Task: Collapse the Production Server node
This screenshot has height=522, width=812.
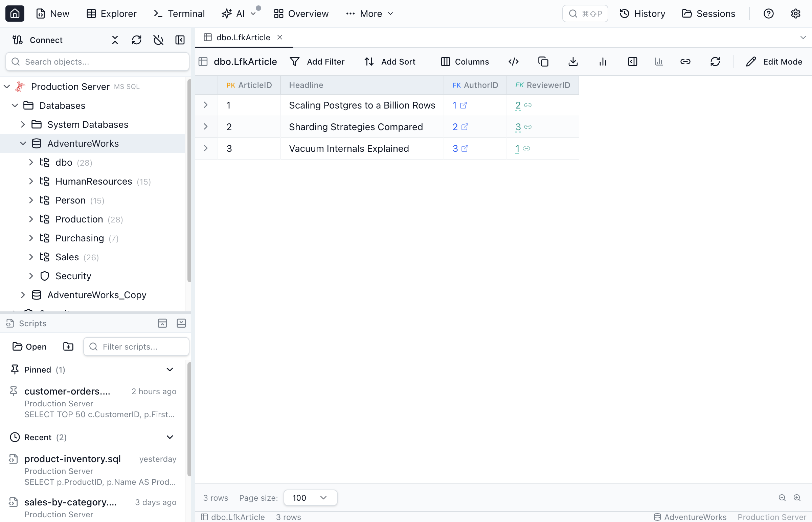Action: pos(7,87)
